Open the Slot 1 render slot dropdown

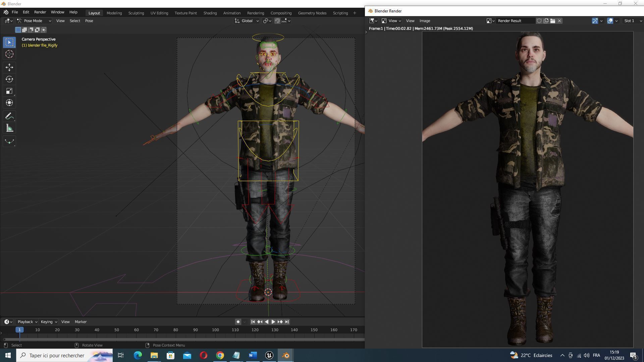pos(632,21)
